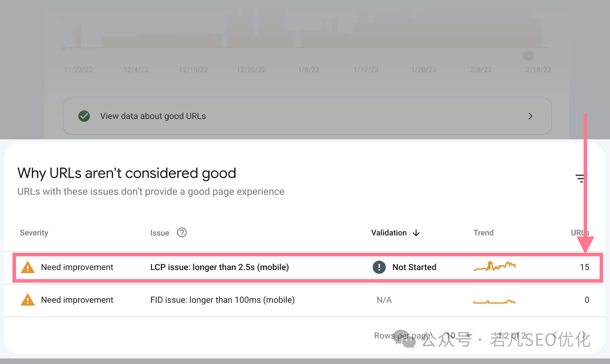View the FID issue trend sparkline
The width and height of the screenshot is (610, 364).
[x=494, y=302]
